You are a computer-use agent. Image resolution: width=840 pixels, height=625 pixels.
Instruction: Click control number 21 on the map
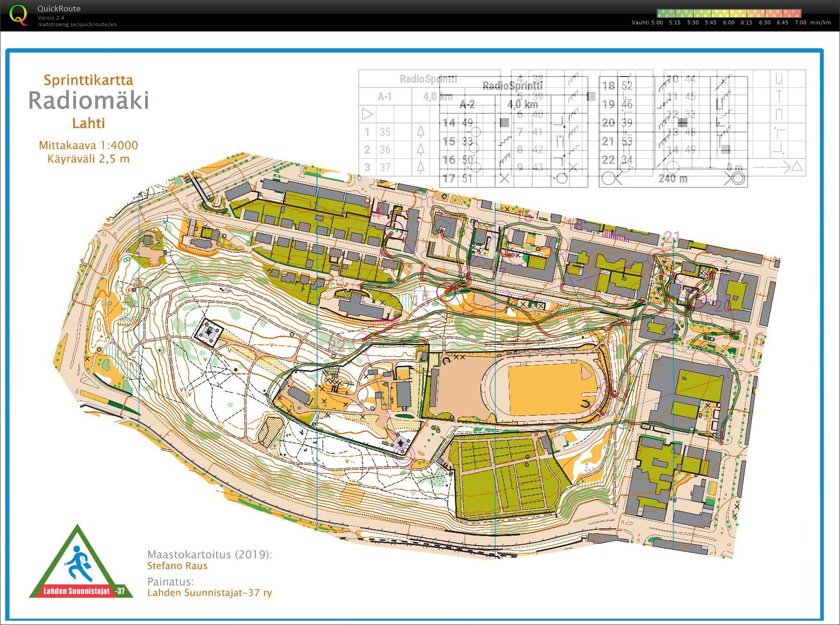pos(672,236)
